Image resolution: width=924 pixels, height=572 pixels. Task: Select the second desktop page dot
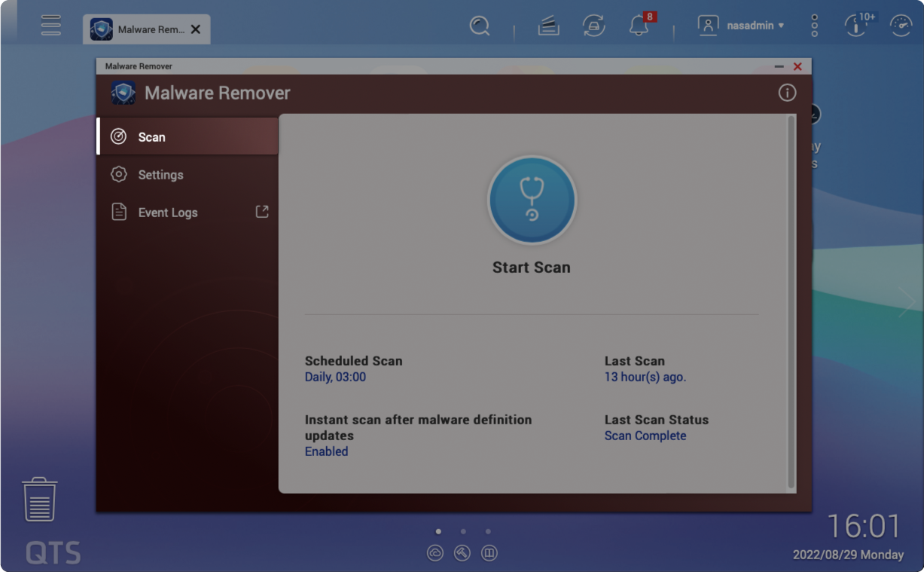pos(463,531)
